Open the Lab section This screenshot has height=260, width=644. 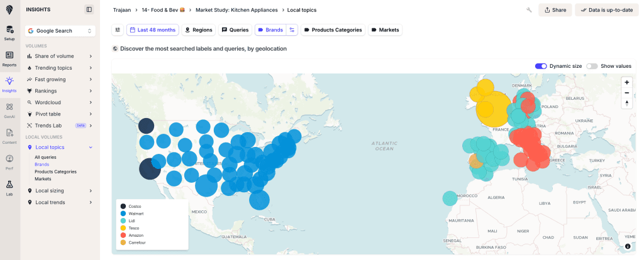pos(9,188)
